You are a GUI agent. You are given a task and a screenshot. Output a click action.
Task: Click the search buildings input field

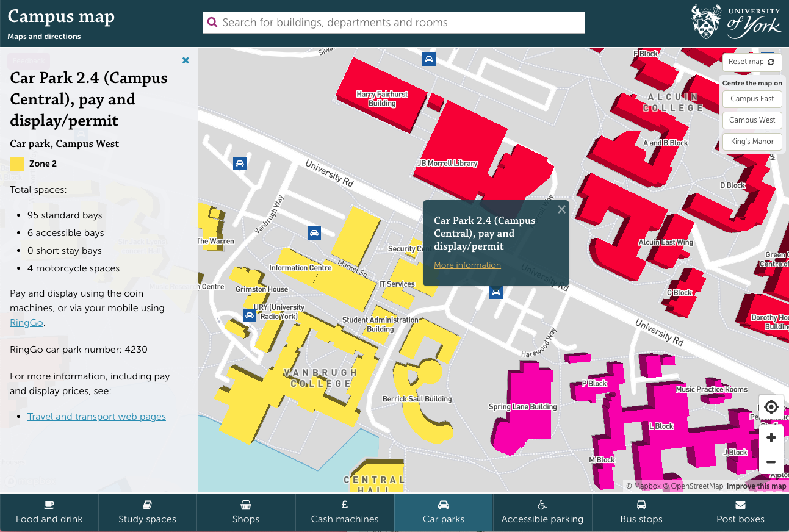coord(394,23)
